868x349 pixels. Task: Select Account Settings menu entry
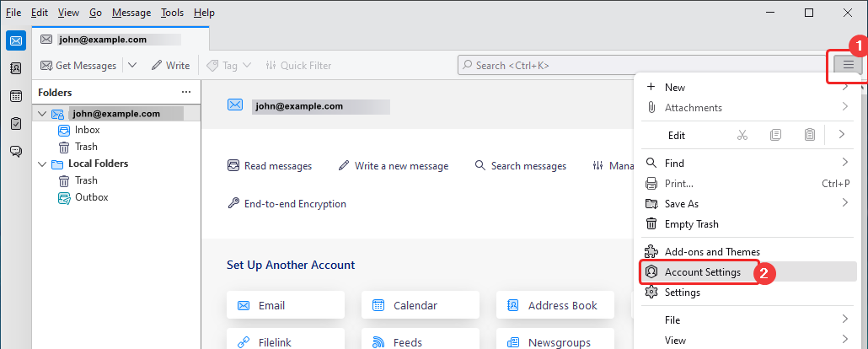[702, 272]
